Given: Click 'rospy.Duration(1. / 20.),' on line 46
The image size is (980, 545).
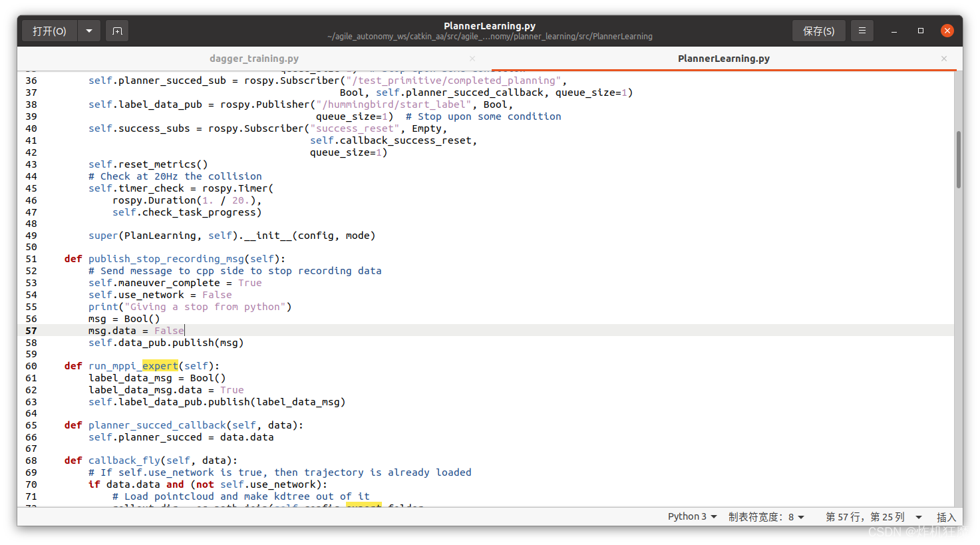Looking at the screenshot, I should (187, 200).
